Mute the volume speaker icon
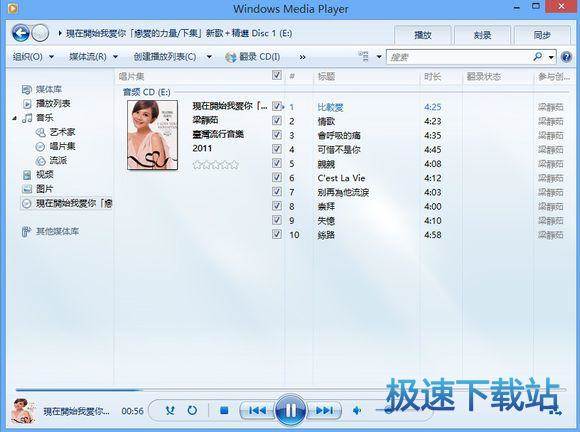This screenshot has width=580, height=432. pos(357,410)
